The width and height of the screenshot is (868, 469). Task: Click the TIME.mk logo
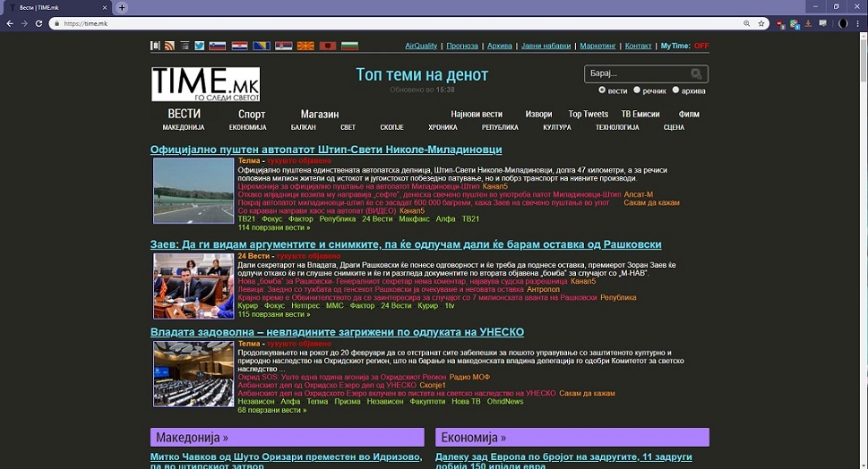[205, 84]
